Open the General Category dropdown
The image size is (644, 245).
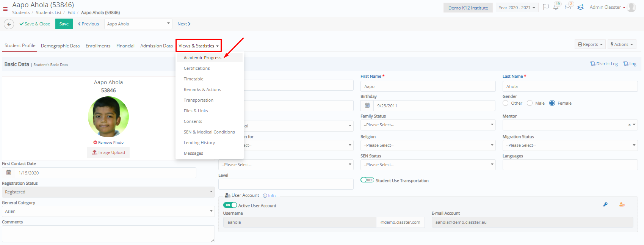point(108,211)
